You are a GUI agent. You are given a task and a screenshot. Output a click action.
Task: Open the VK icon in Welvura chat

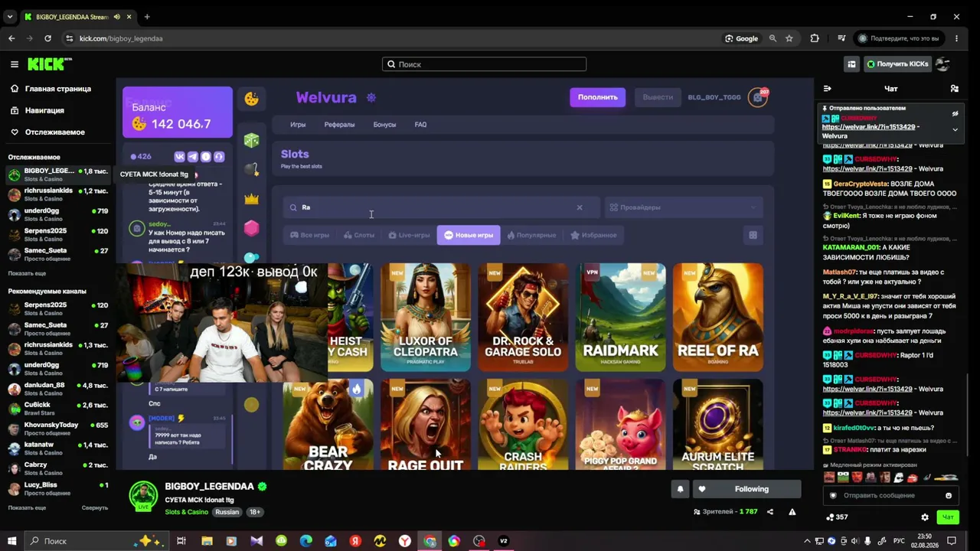(180, 157)
